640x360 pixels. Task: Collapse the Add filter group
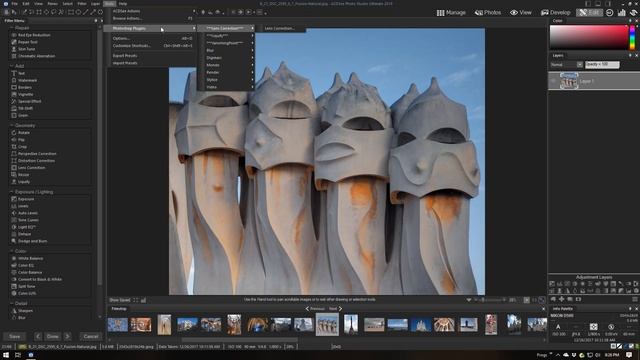coord(11,66)
